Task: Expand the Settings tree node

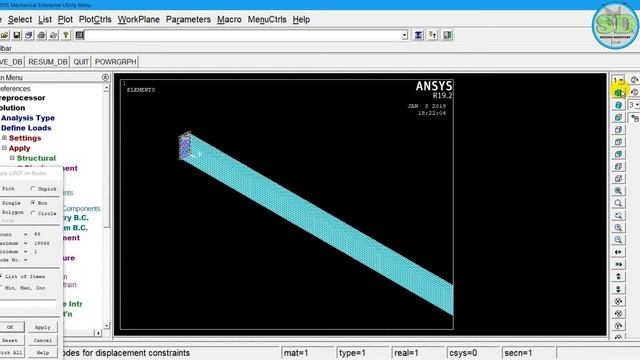Action: [x=4, y=138]
